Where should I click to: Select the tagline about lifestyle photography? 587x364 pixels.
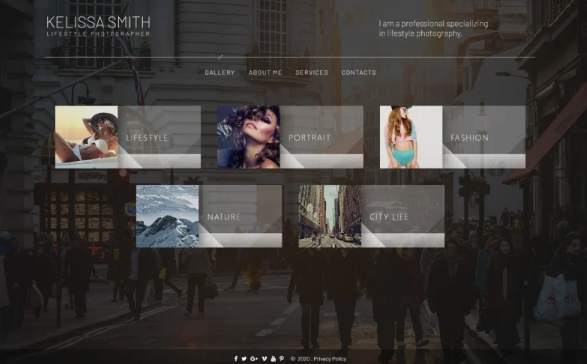[x=433, y=28]
